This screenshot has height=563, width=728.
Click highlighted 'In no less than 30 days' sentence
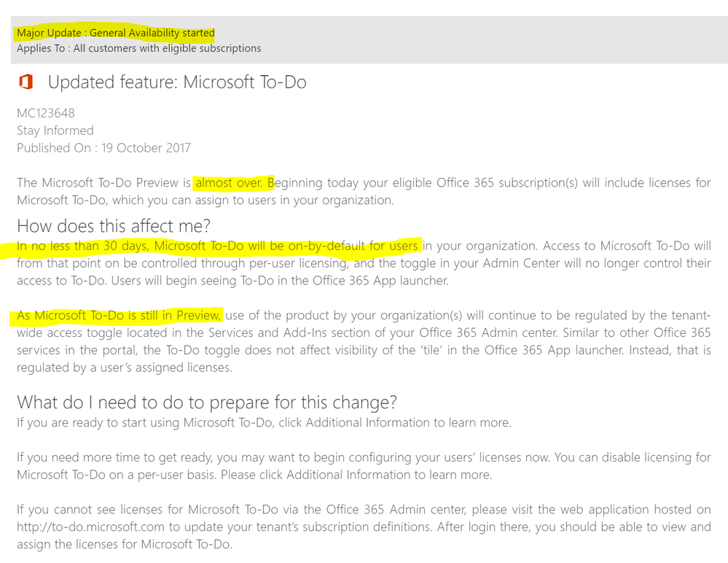pyautogui.click(x=217, y=246)
